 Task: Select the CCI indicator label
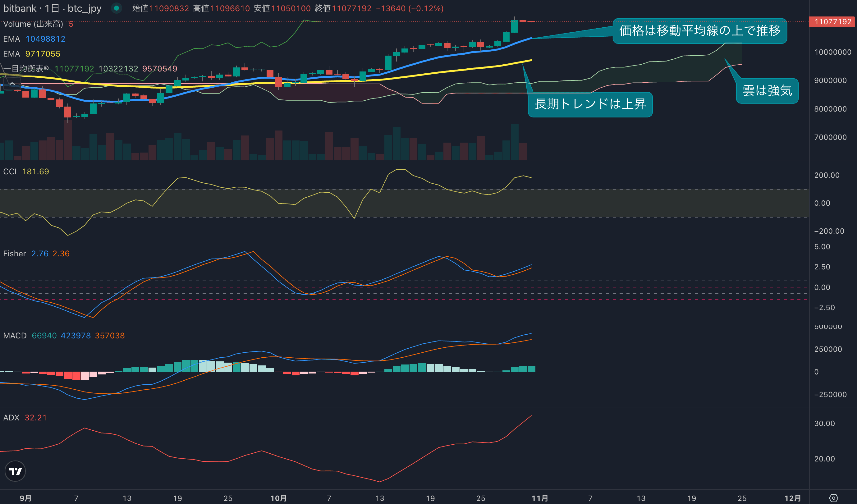[10, 172]
